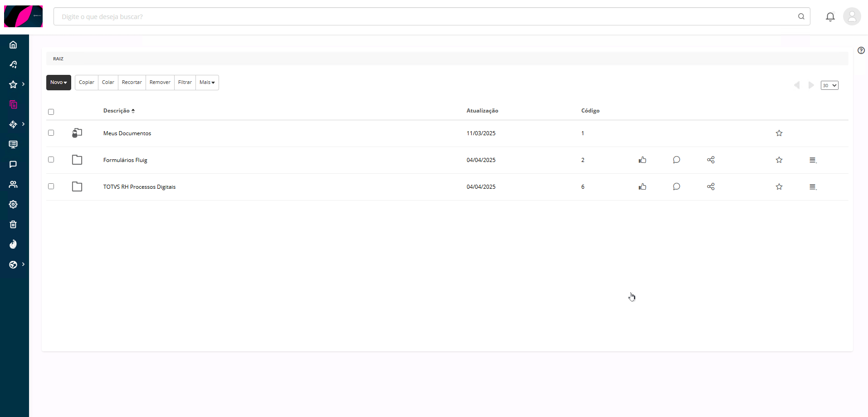Screen dimensions: 868x417
Task: Expand the favorites star submenu chevron
Action: [x=23, y=84]
